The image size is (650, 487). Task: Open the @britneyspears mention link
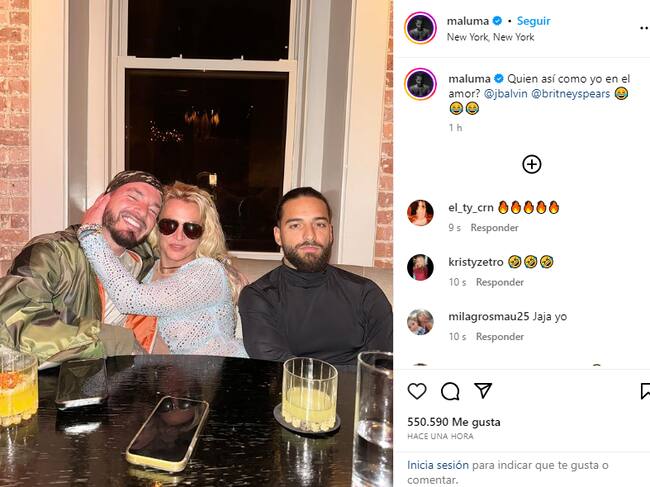(x=570, y=94)
